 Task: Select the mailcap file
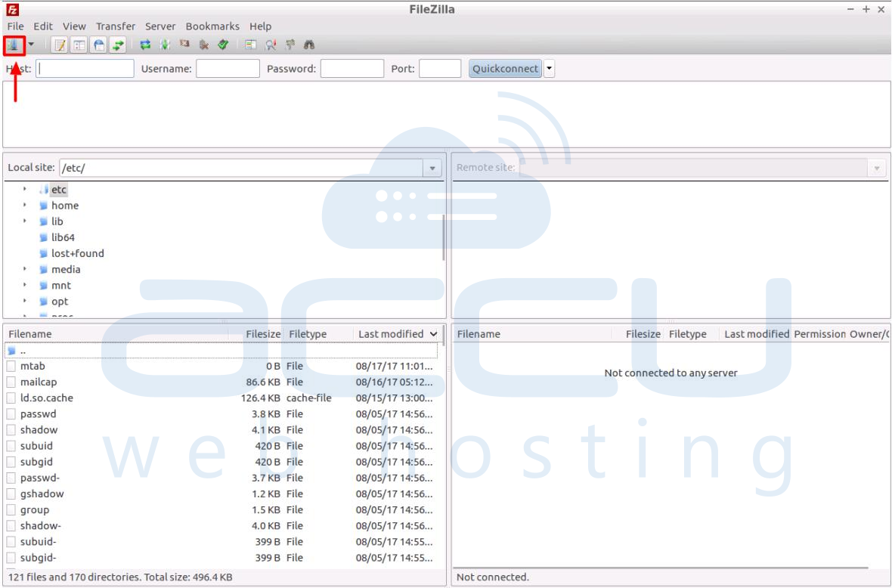click(221, 382)
